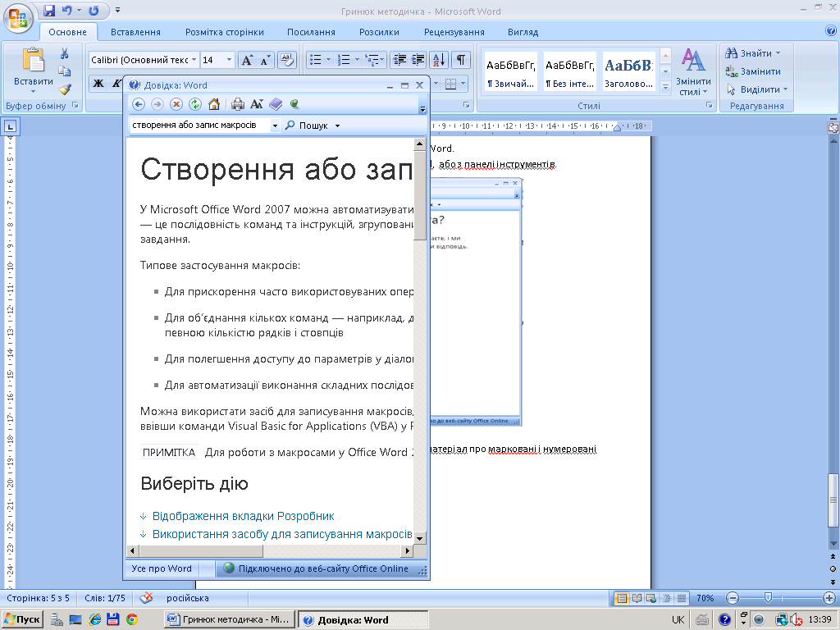Toggle the numbered list button
This screenshot has width=840, height=630.
pyautogui.click(x=344, y=60)
